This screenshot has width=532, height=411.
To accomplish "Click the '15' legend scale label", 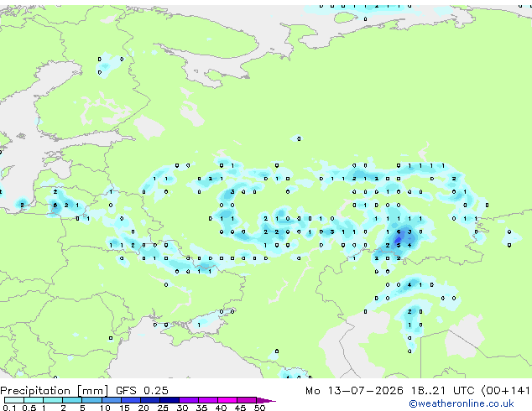I will point(124,408).
